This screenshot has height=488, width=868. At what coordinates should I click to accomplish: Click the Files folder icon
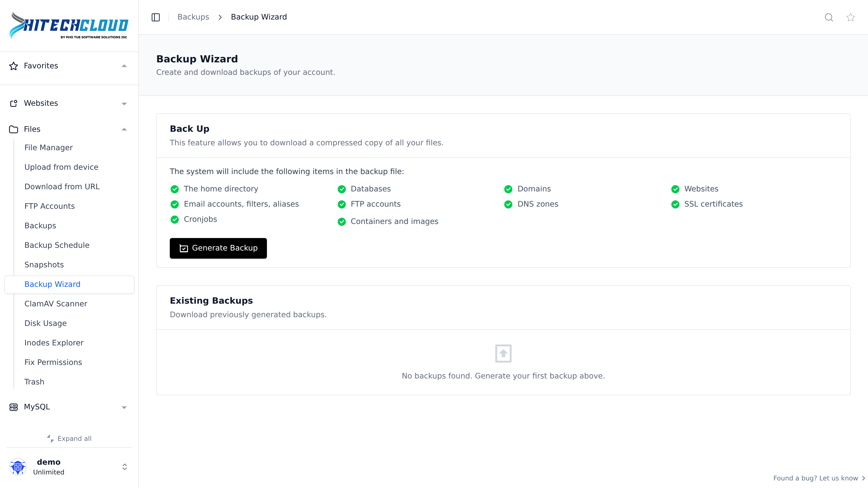click(x=14, y=129)
